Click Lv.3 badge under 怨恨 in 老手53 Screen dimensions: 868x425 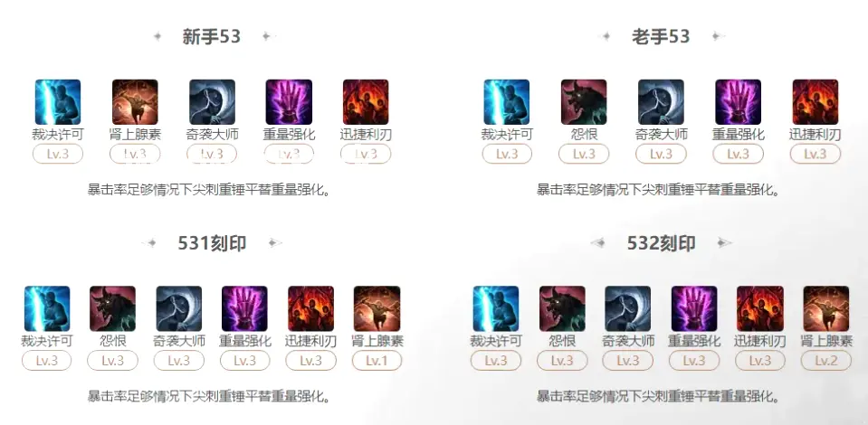point(584,154)
